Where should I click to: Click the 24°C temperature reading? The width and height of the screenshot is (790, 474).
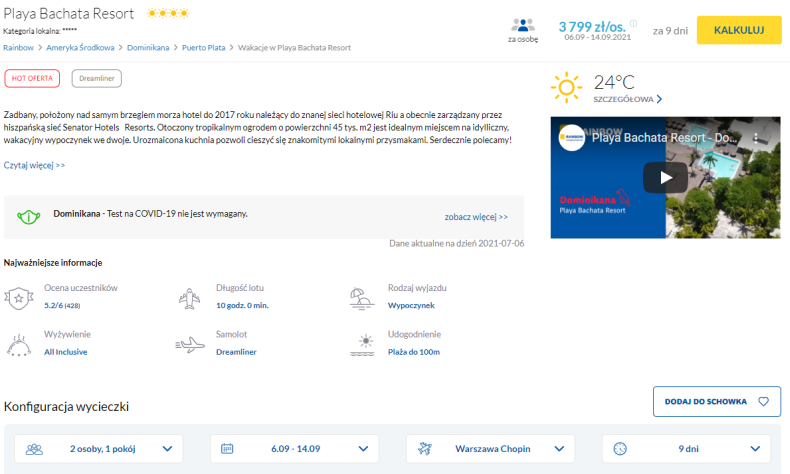tap(614, 82)
